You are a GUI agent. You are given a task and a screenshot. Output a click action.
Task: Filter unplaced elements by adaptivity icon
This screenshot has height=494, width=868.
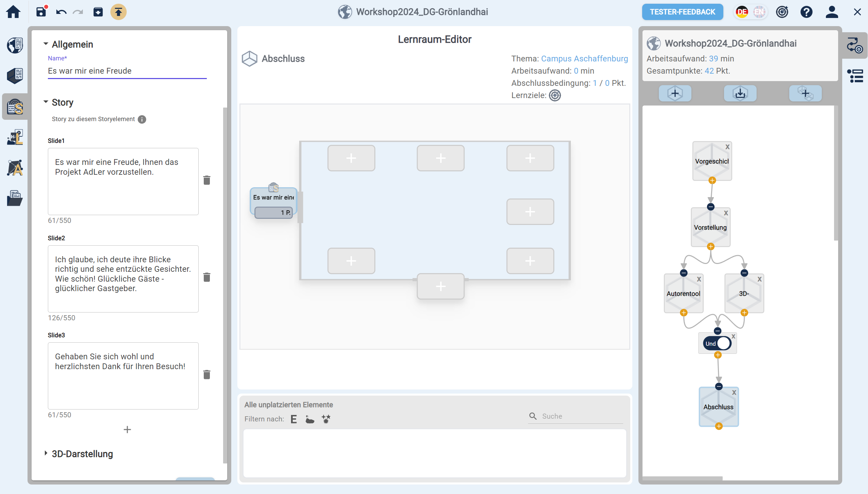pos(326,419)
